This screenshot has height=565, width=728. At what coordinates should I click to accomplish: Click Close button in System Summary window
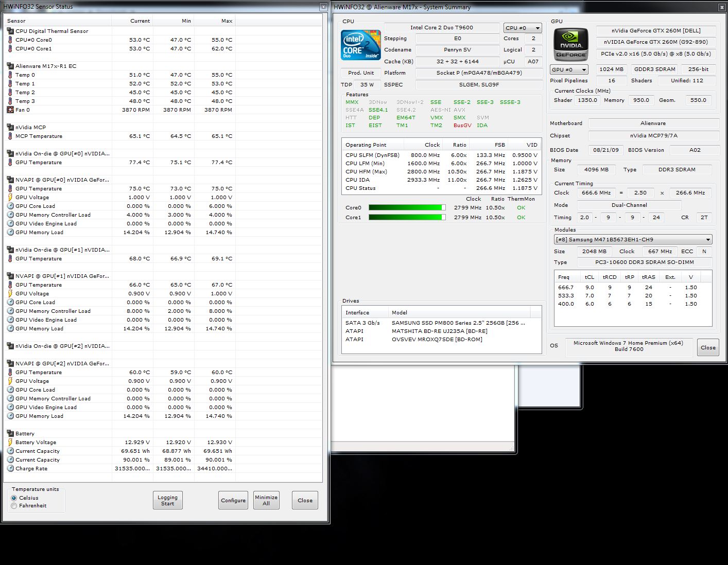tap(708, 347)
